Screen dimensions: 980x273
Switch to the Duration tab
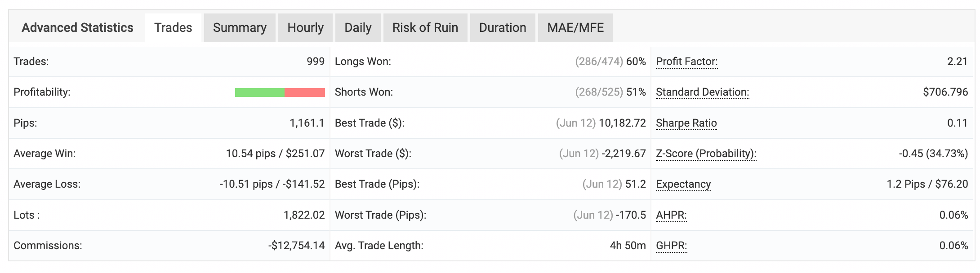pos(502,28)
